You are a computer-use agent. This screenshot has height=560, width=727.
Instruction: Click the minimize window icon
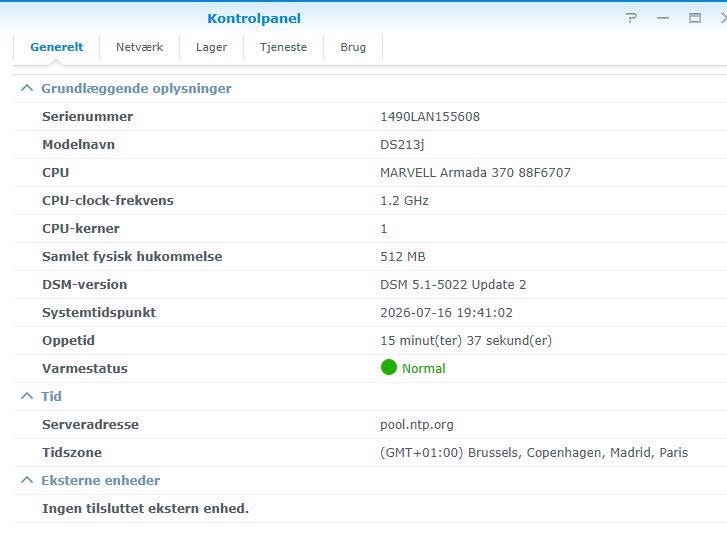663,18
